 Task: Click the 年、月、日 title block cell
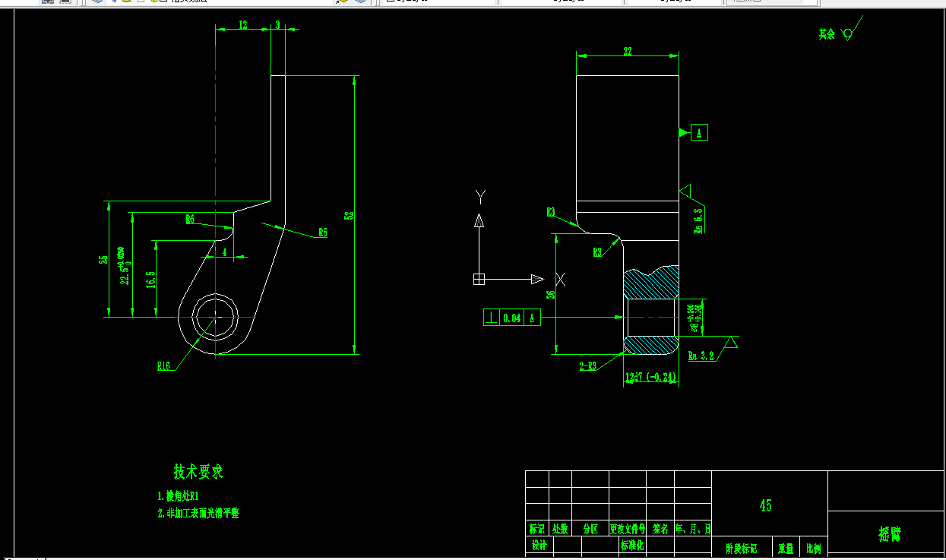click(x=693, y=529)
